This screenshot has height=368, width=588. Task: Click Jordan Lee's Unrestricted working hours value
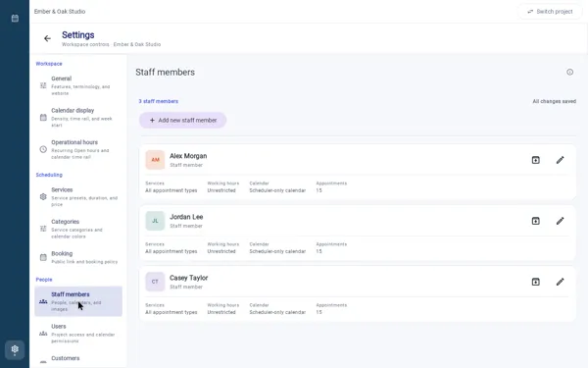coord(221,251)
